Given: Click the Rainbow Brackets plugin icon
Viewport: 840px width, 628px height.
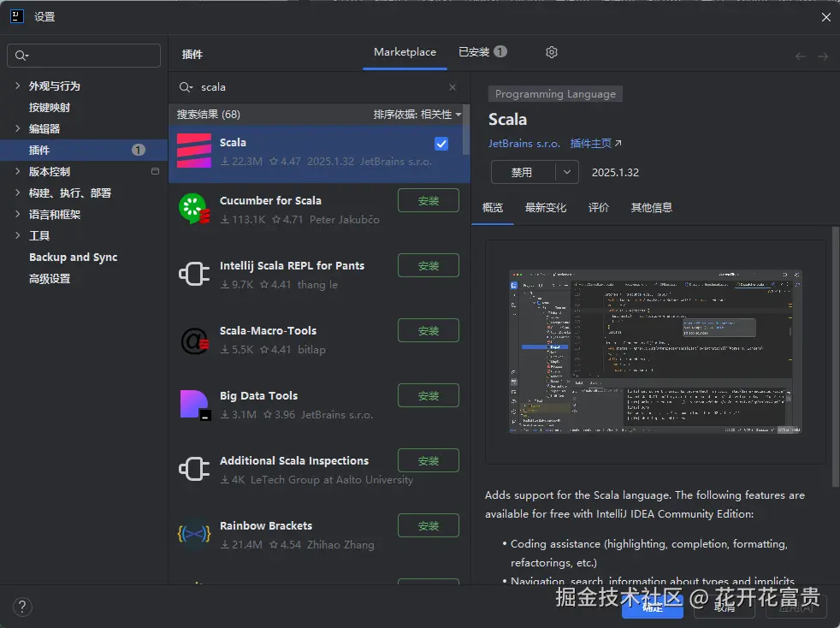Looking at the screenshot, I should [x=194, y=534].
